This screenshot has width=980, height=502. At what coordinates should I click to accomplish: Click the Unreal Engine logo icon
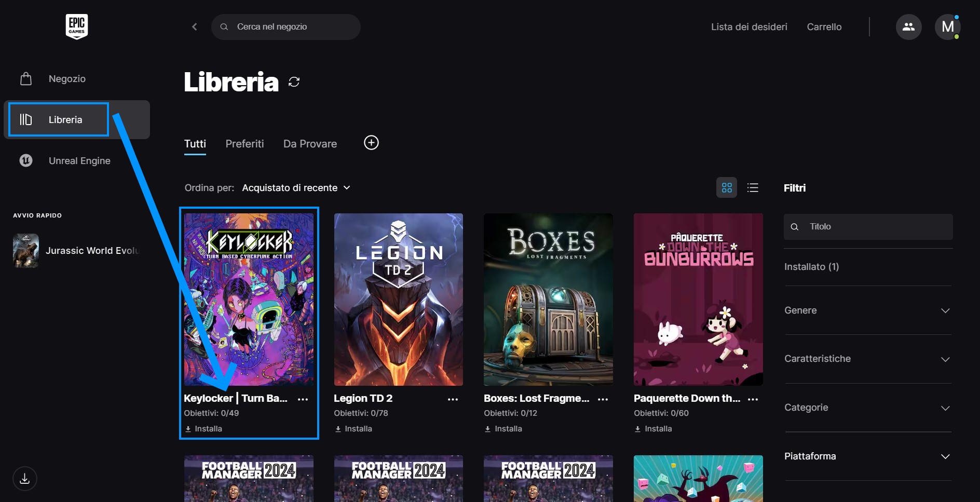(x=26, y=160)
